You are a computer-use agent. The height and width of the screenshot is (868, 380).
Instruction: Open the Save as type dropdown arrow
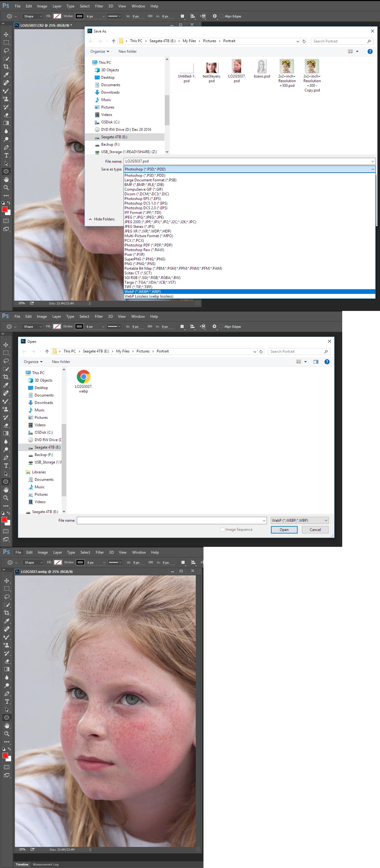[x=373, y=169]
